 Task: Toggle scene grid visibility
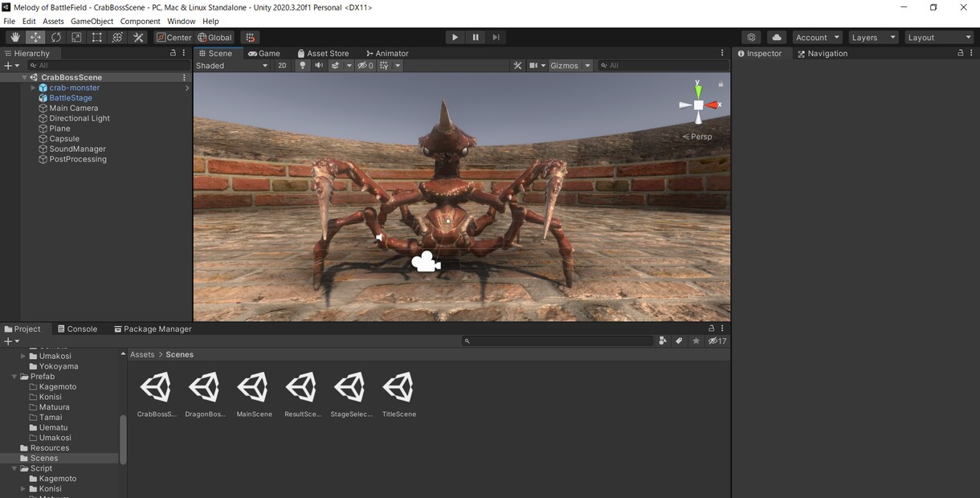click(x=384, y=66)
